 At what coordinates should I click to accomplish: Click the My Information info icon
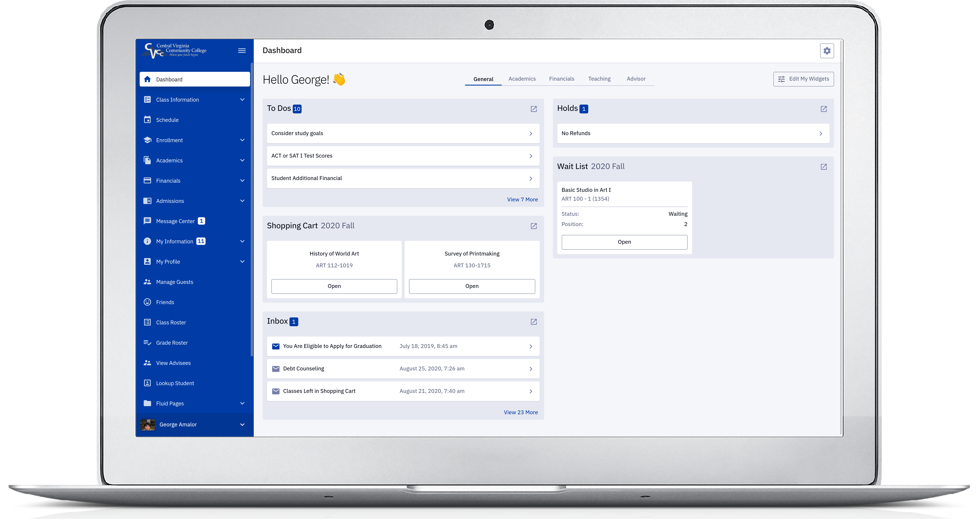click(x=147, y=241)
